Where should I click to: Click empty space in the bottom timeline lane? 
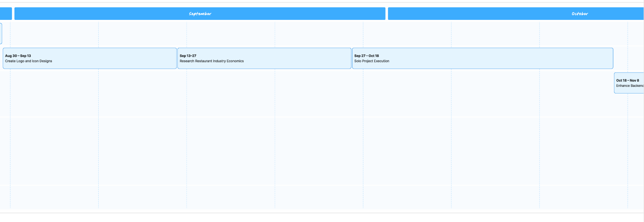click(312, 197)
